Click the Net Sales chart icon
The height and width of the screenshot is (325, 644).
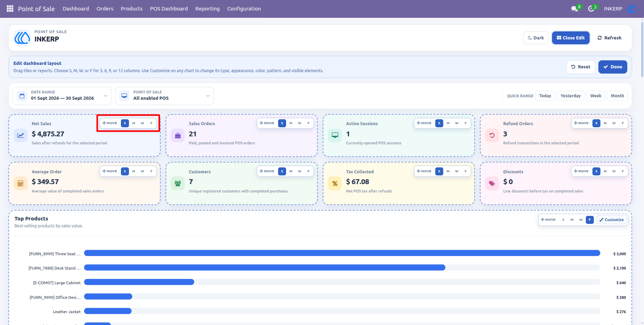pyautogui.click(x=21, y=135)
